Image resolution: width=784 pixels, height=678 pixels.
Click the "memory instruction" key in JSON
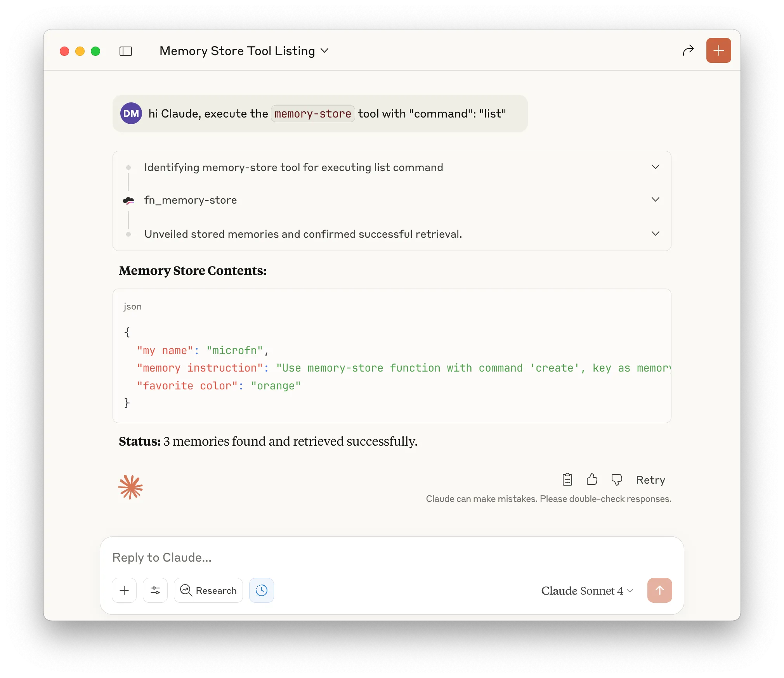[200, 368]
